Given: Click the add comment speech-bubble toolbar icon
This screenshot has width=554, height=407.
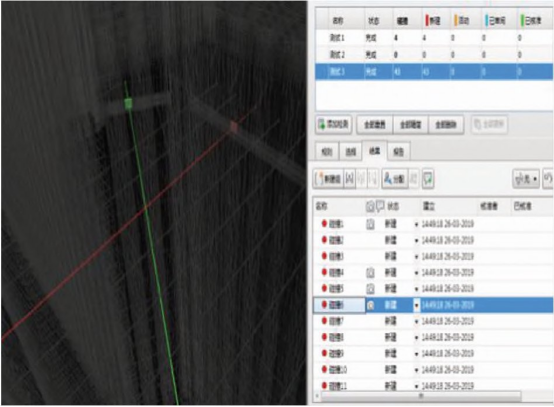Looking at the screenshot, I should click(428, 179).
